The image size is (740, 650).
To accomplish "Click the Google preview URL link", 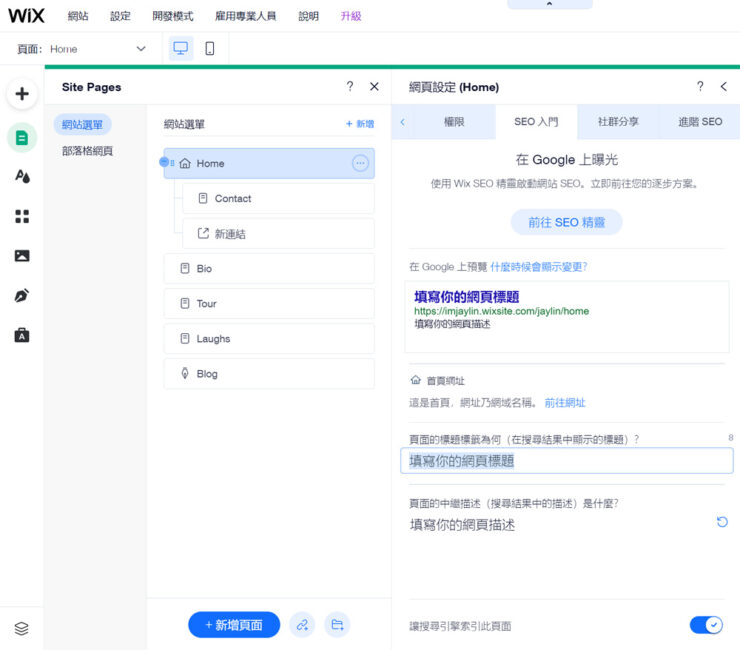I will (502, 311).
